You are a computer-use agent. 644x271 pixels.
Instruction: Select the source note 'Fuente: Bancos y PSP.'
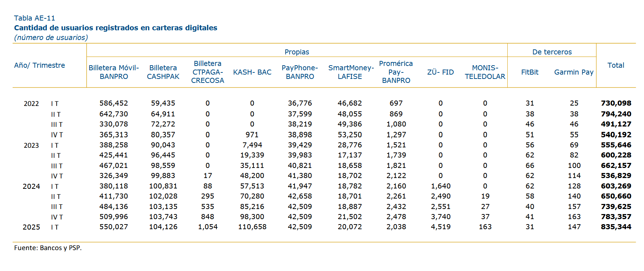[48, 248]
